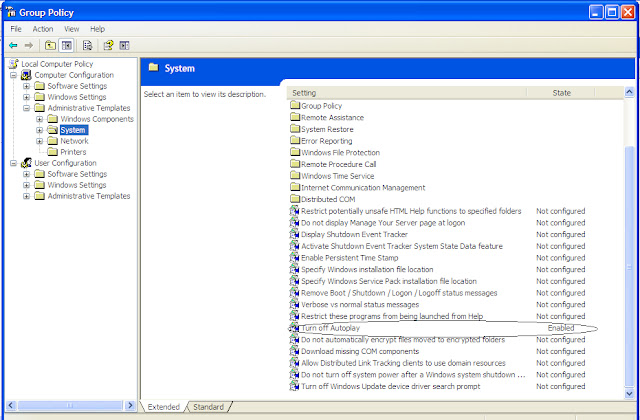This screenshot has width=640, height=420.
Task: Expand Windows Settings under Computer Configuration
Action: click(x=27, y=97)
